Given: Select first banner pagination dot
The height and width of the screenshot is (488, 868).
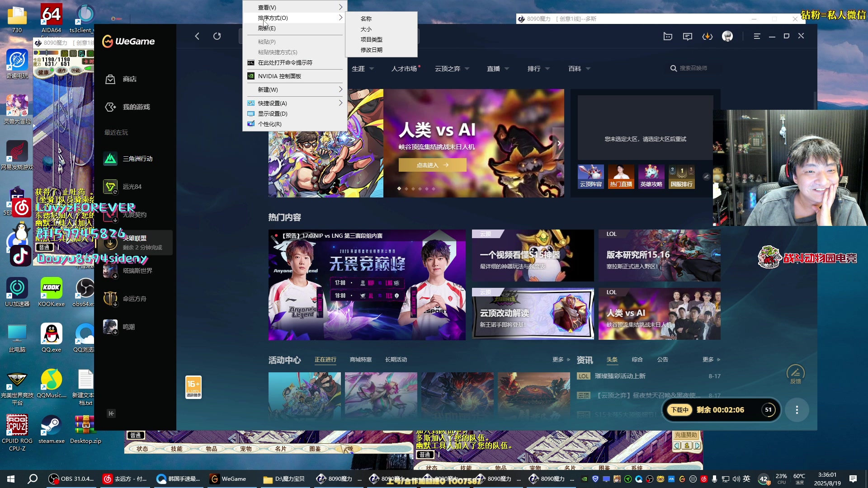Looking at the screenshot, I should click(x=399, y=188).
